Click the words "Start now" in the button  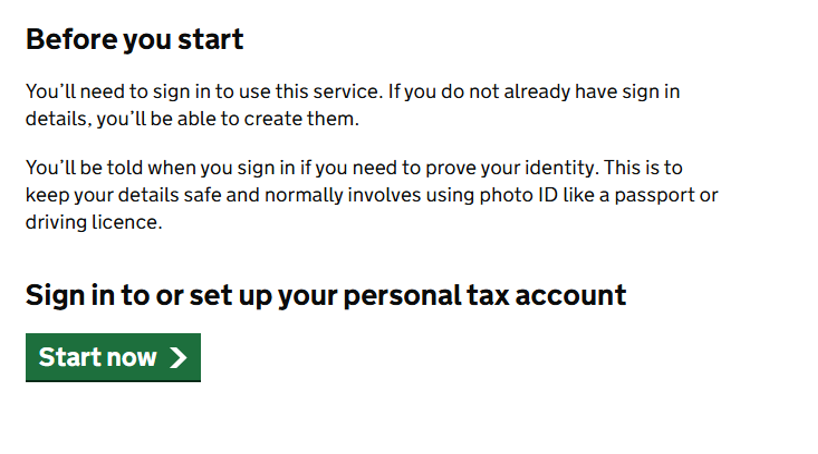point(98,357)
